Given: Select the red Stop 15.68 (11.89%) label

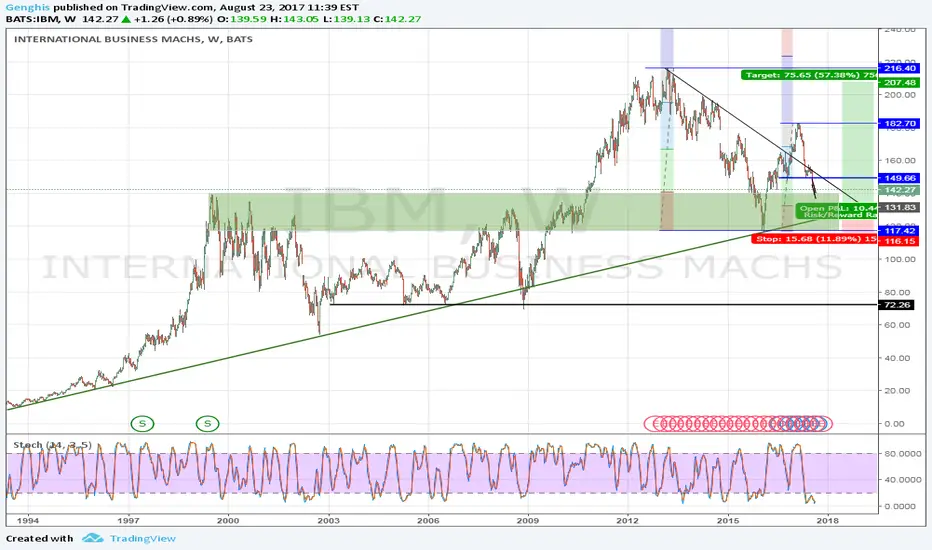Looking at the screenshot, I should [x=814, y=239].
